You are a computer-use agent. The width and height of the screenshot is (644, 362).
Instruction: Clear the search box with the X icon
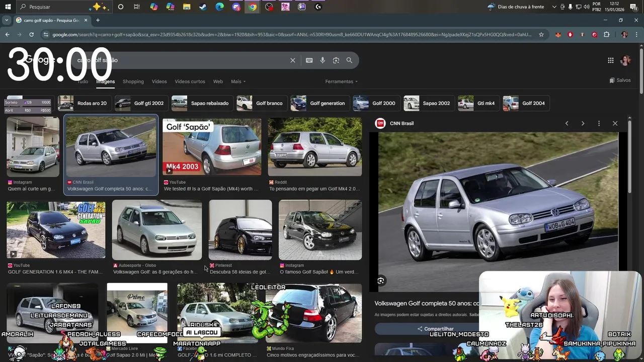293,60
